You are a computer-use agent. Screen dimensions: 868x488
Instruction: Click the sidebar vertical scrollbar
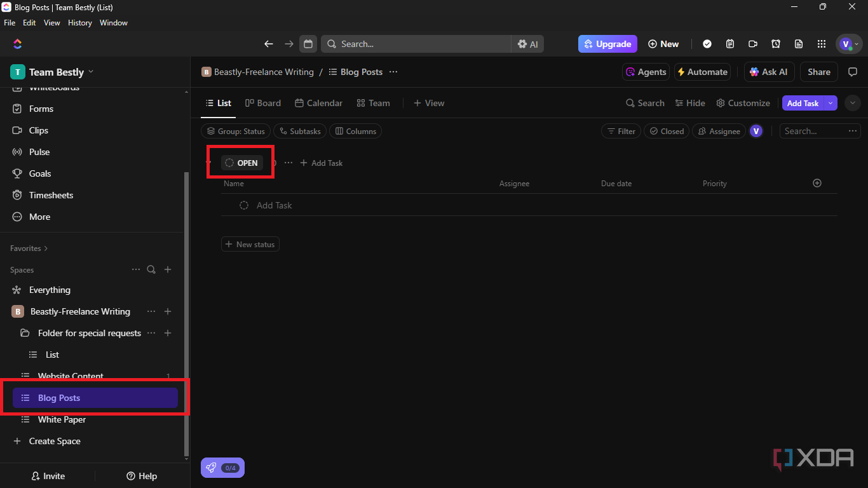[186, 315]
